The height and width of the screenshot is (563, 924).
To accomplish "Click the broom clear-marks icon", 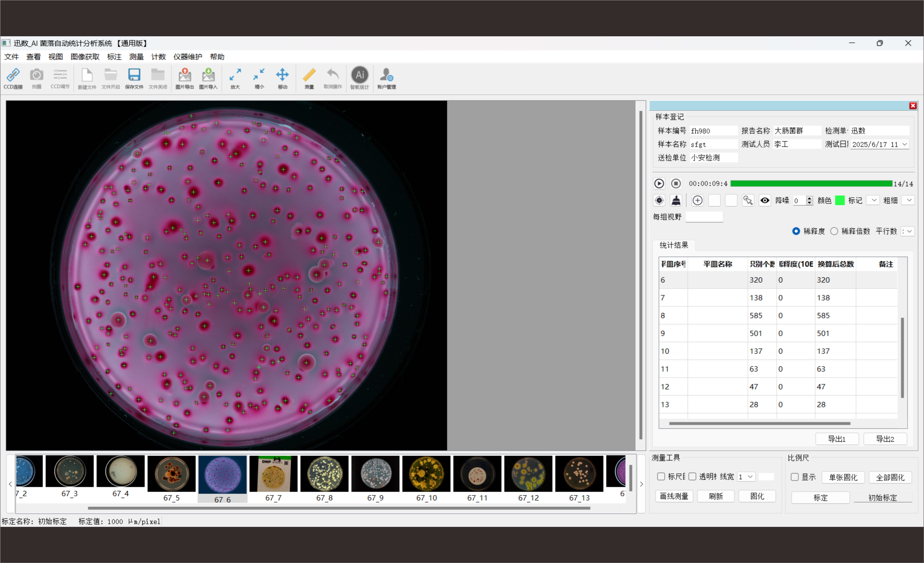I will (x=676, y=200).
